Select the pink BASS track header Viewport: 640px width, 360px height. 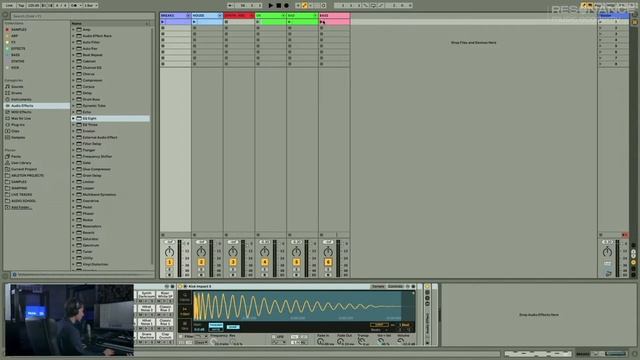coord(334,16)
